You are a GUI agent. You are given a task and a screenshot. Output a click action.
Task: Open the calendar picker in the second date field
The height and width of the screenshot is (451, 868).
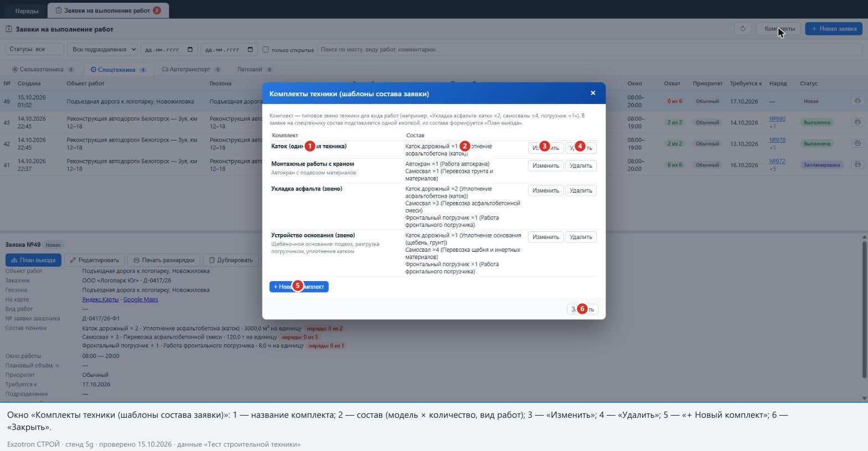tap(250, 49)
